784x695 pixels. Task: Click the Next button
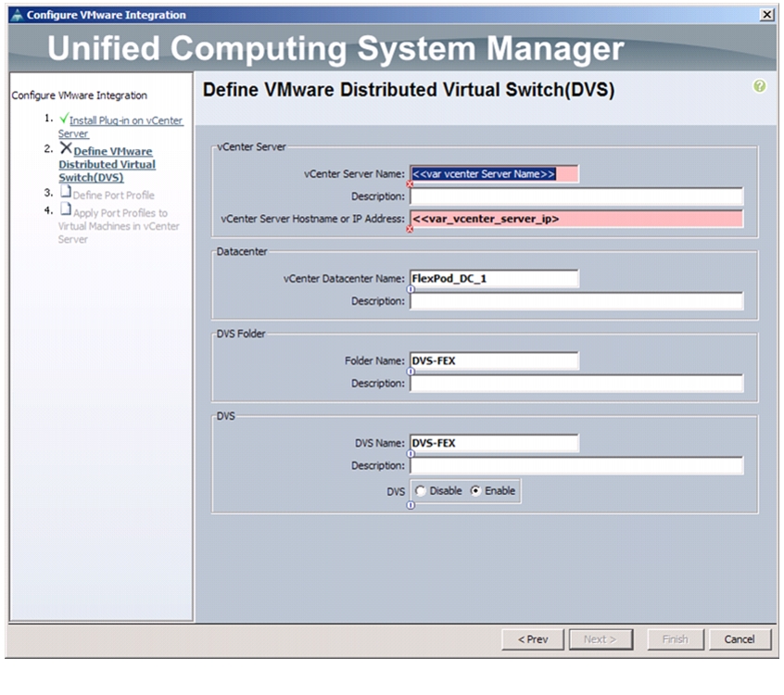(x=601, y=639)
